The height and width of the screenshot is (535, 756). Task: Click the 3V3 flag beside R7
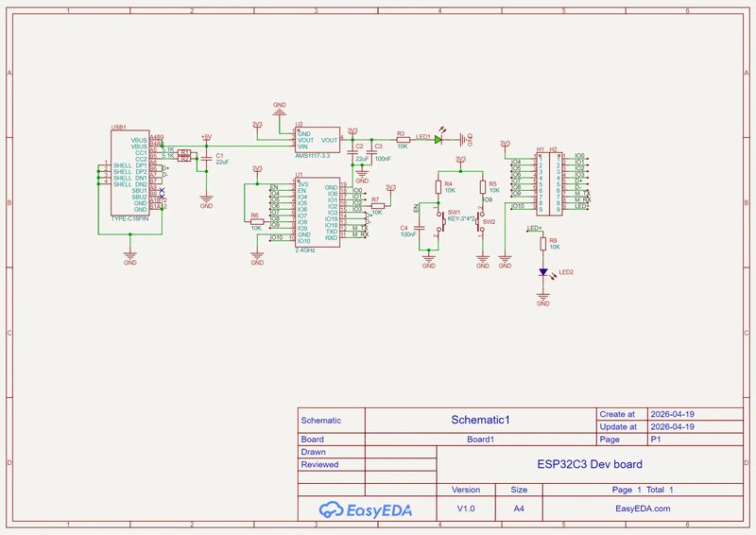click(x=390, y=188)
